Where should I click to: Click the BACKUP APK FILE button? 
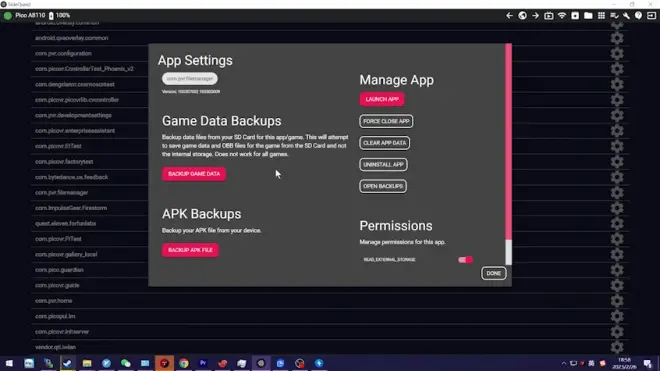pyautogui.click(x=190, y=250)
